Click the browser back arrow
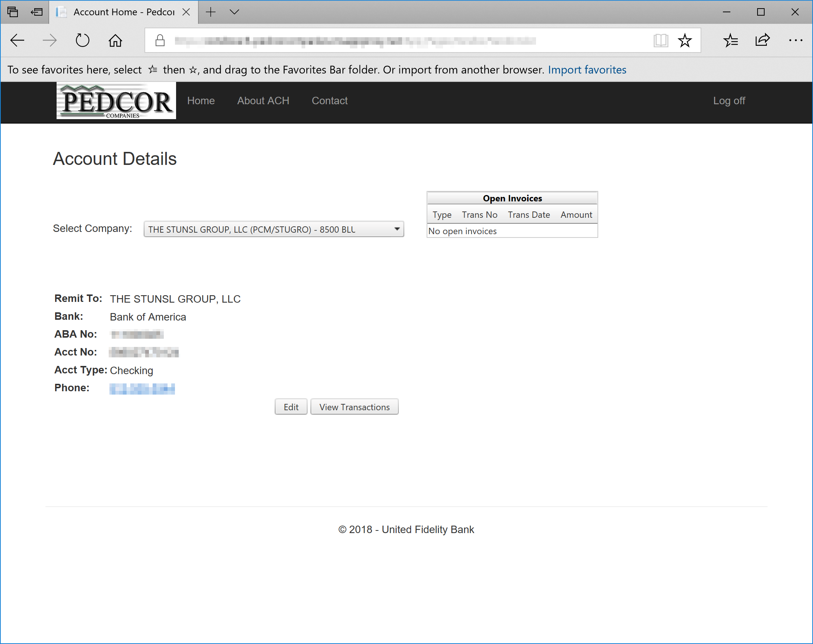This screenshot has width=813, height=644. 17,40
